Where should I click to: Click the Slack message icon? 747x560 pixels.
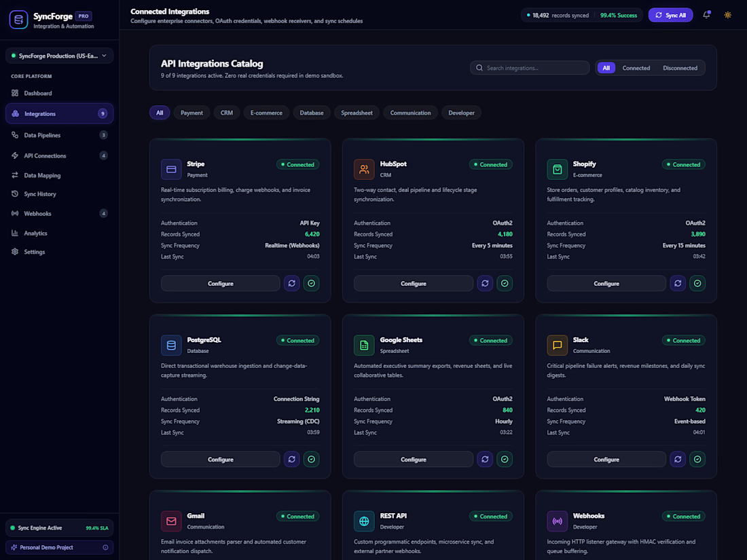(x=557, y=346)
